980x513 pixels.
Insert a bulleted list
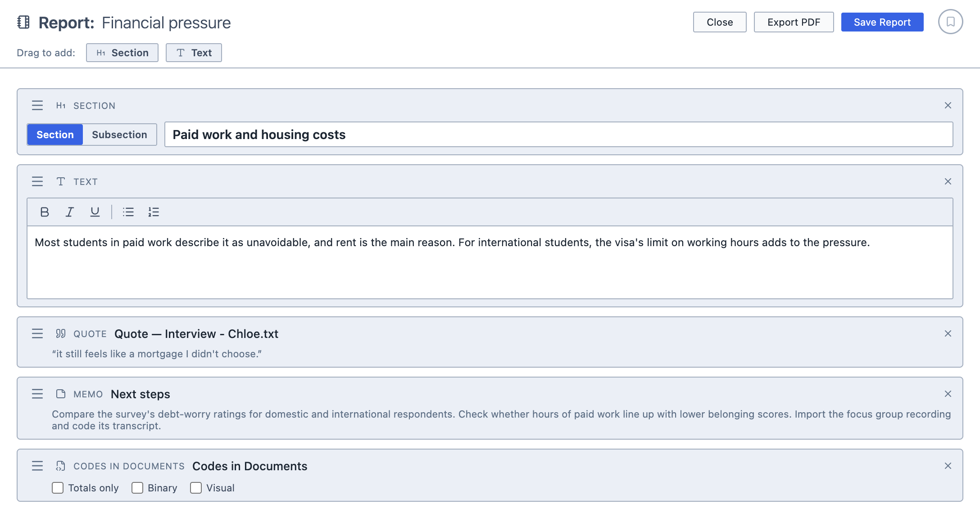coord(128,212)
